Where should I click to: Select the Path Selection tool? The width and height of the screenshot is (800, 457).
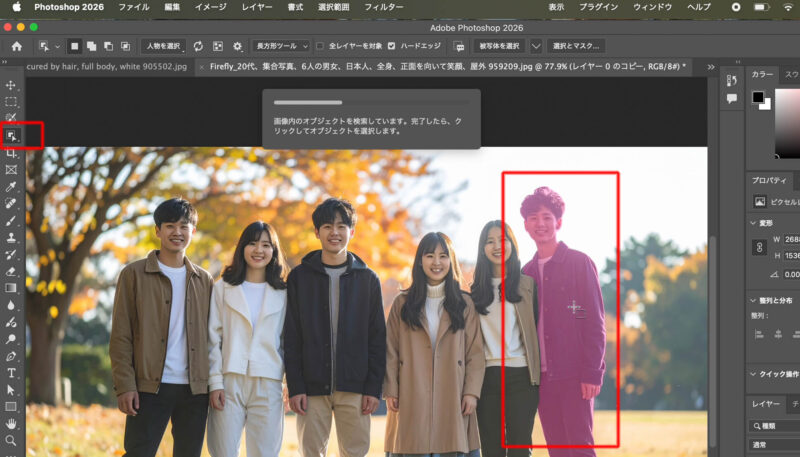pyautogui.click(x=11, y=390)
